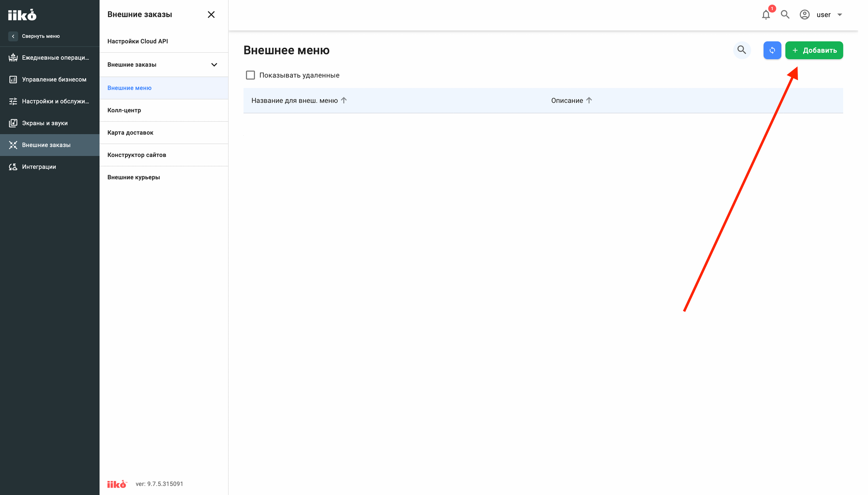Open the user dropdown arrow
This screenshot has width=868, height=495.
840,15
